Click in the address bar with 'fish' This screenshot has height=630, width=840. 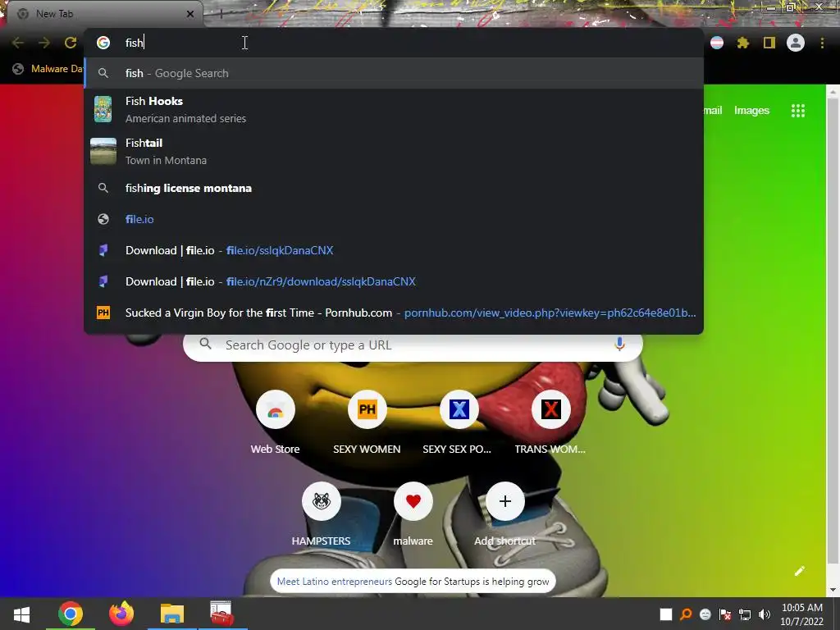pos(394,43)
